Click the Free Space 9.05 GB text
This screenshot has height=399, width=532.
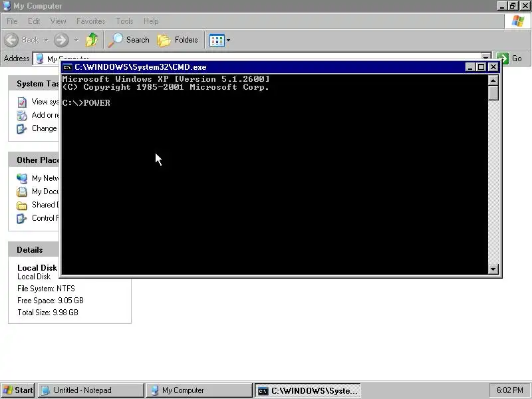(x=51, y=301)
